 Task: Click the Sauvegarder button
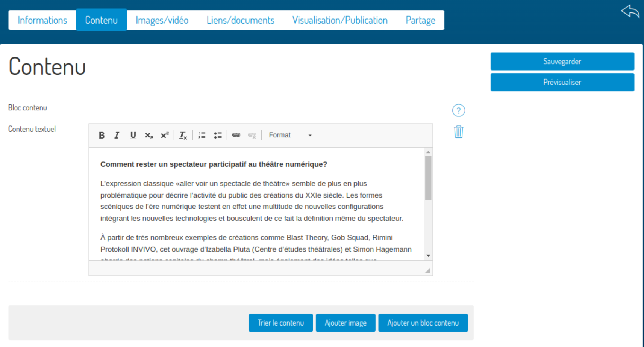coord(562,61)
